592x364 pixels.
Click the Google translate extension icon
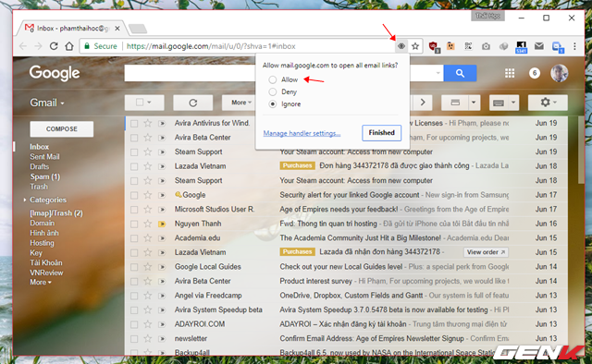[558, 47]
